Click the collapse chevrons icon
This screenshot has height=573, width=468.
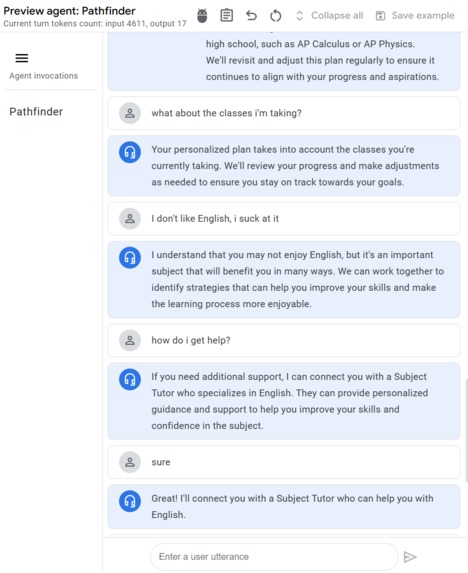coord(300,16)
